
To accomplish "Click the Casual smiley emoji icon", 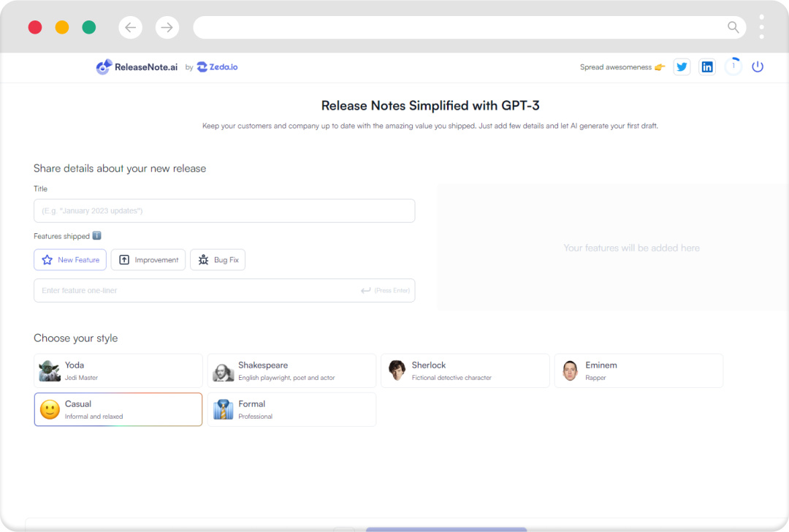I will tap(50, 410).
